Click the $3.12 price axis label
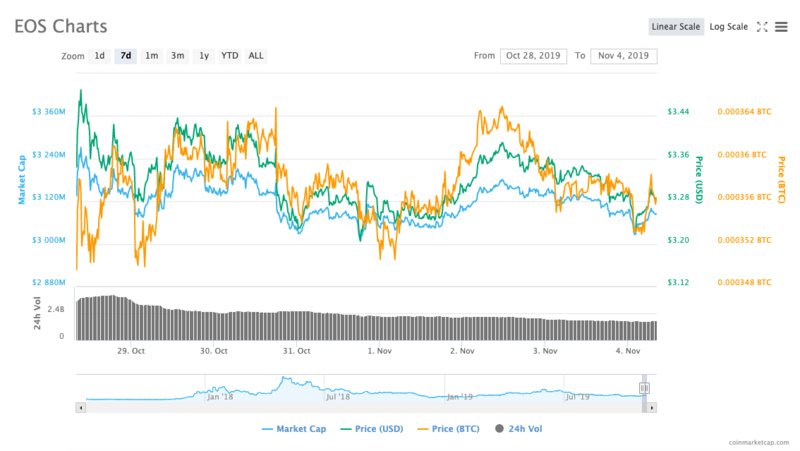The width and height of the screenshot is (800, 451). pyautogui.click(x=678, y=282)
